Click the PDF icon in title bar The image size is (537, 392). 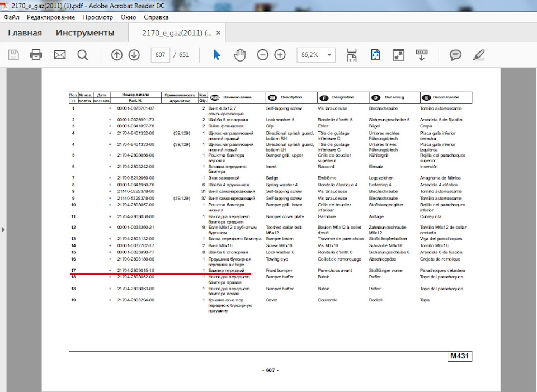(x=5, y=6)
